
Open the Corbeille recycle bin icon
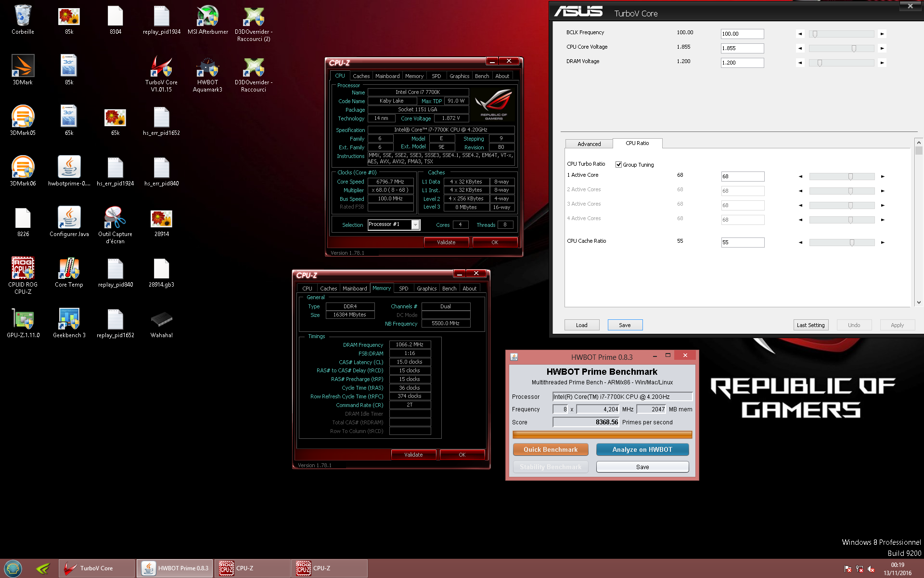pyautogui.click(x=23, y=20)
